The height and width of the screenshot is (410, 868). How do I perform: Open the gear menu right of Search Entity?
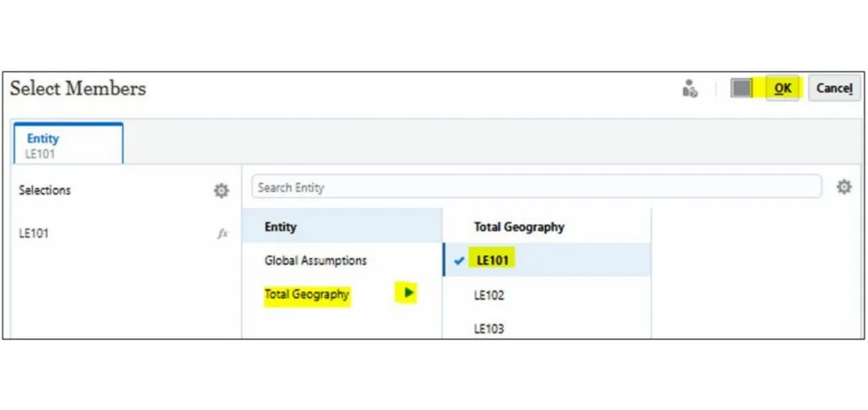click(843, 187)
